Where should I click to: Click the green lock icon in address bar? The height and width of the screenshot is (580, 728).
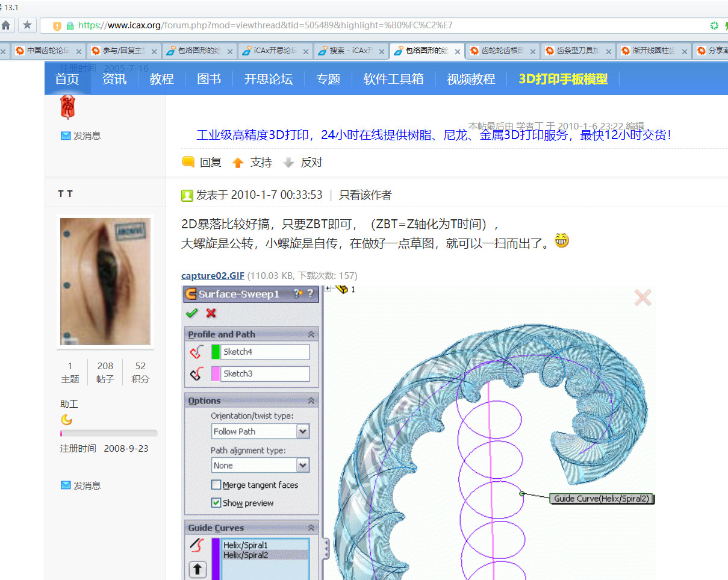70,26
